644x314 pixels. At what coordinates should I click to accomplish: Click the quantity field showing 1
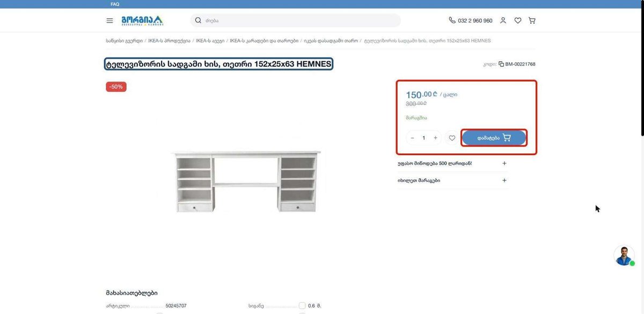(x=424, y=138)
